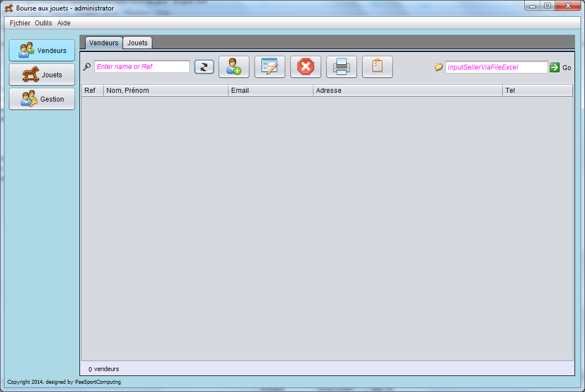Add a new seller with the user-plus icon
The image size is (585, 392).
click(x=234, y=67)
